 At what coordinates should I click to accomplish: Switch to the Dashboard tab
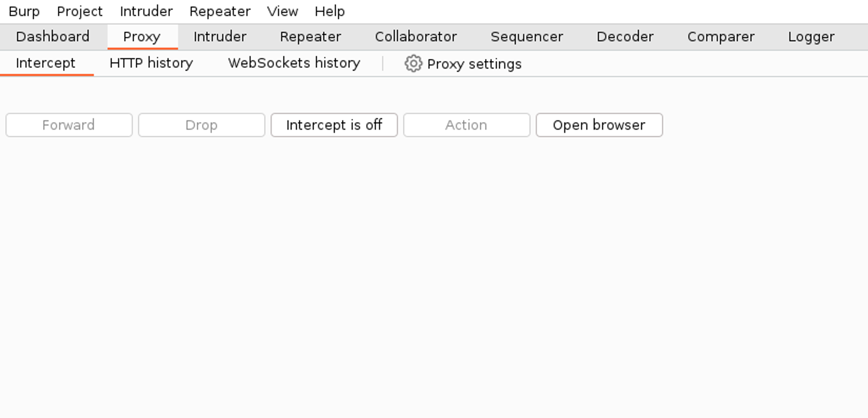click(53, 37)
